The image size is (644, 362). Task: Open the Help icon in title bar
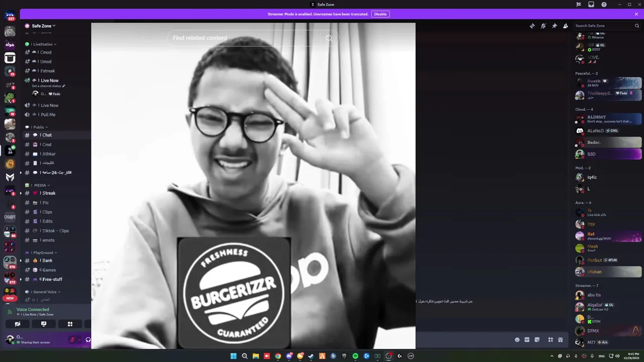tap(604, 5)
